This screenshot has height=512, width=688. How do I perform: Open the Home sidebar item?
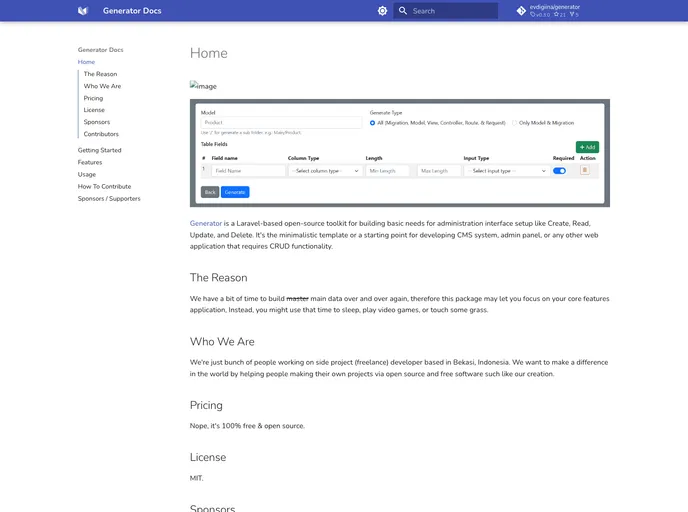pos(86,62)
